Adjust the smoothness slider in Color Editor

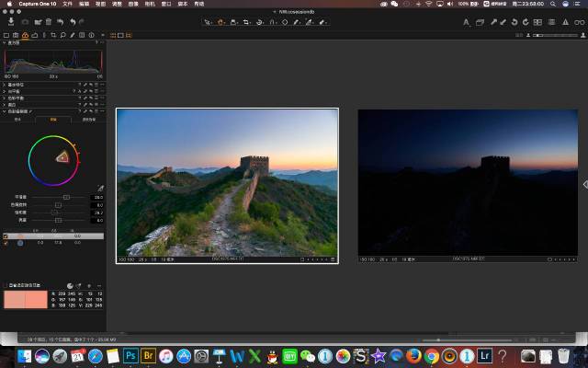(66, 197)
